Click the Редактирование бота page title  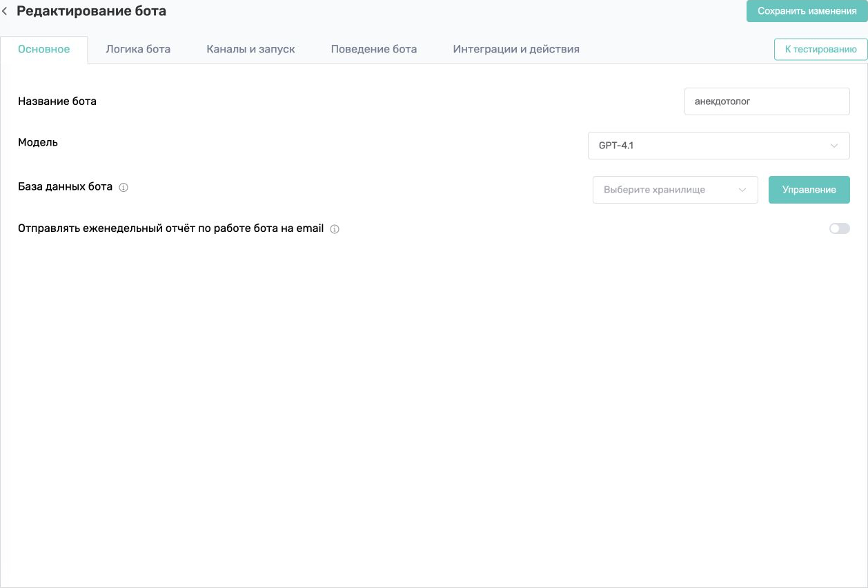click(x=91, y=11)
